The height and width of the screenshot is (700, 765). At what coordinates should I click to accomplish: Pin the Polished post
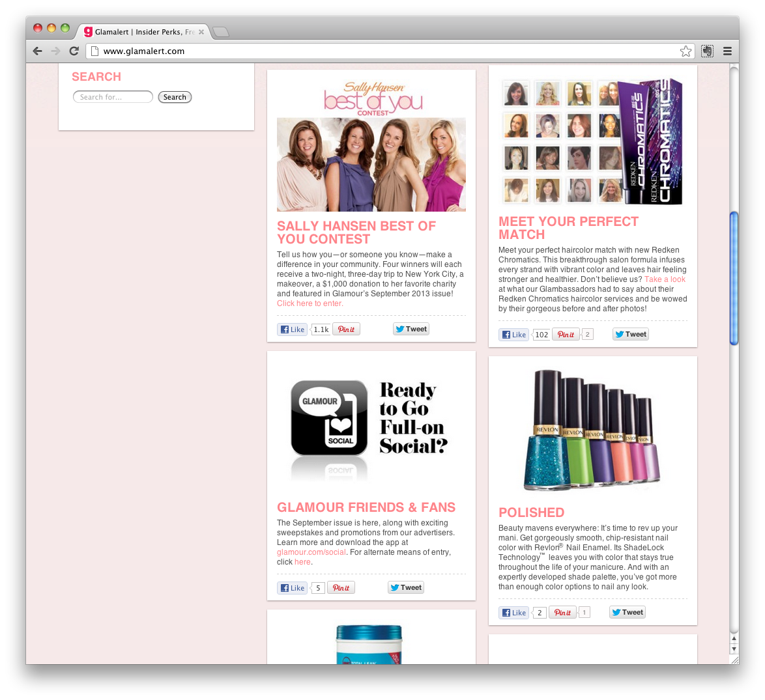click(562, 613)
